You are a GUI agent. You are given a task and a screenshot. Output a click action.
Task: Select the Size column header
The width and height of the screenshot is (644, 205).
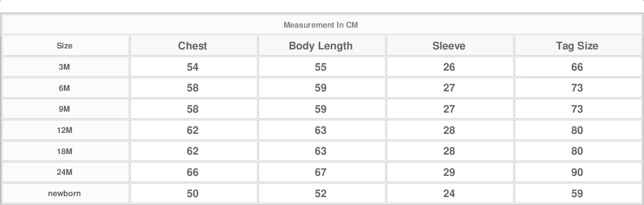coord(65,46)
